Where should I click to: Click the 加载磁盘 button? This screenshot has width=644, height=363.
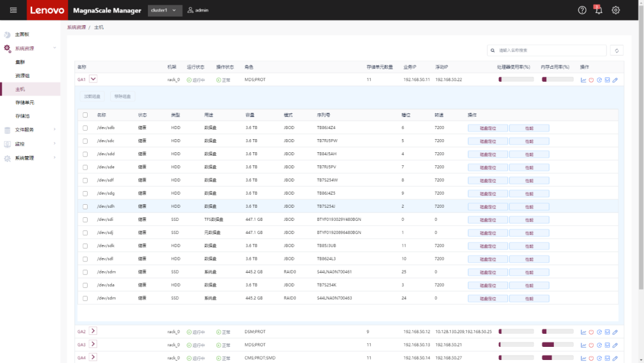92,97
